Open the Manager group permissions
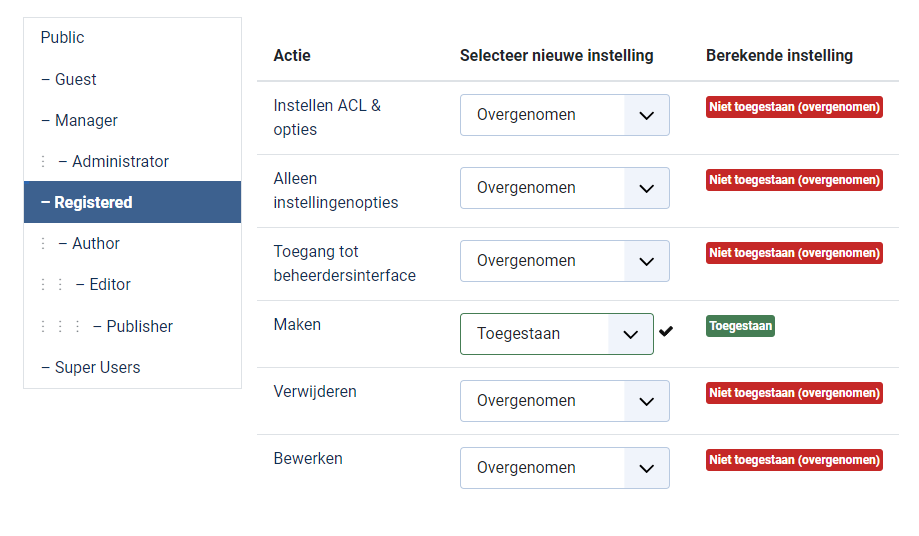 pos(86,120)
